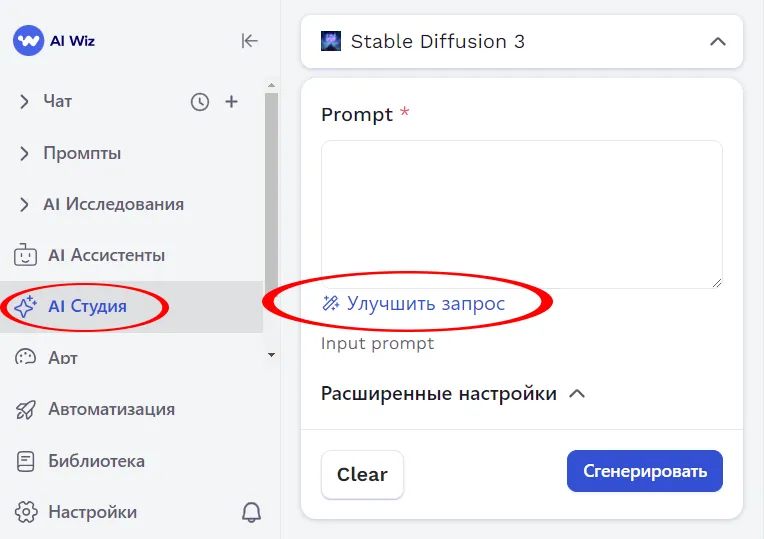Click the Библиотека document icon
Viewport: 764px width, 539px height.
(x=25, y=461)
